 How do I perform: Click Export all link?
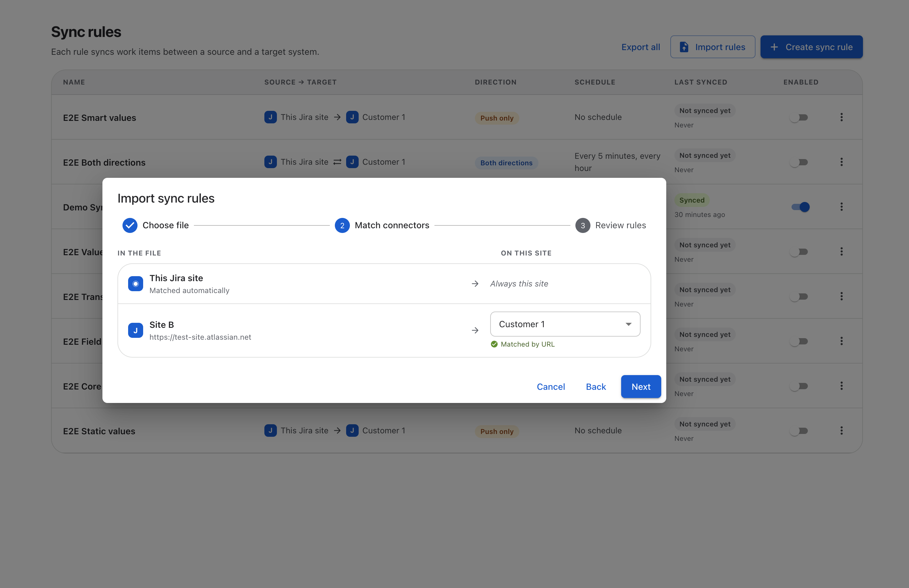coord(641,47)
